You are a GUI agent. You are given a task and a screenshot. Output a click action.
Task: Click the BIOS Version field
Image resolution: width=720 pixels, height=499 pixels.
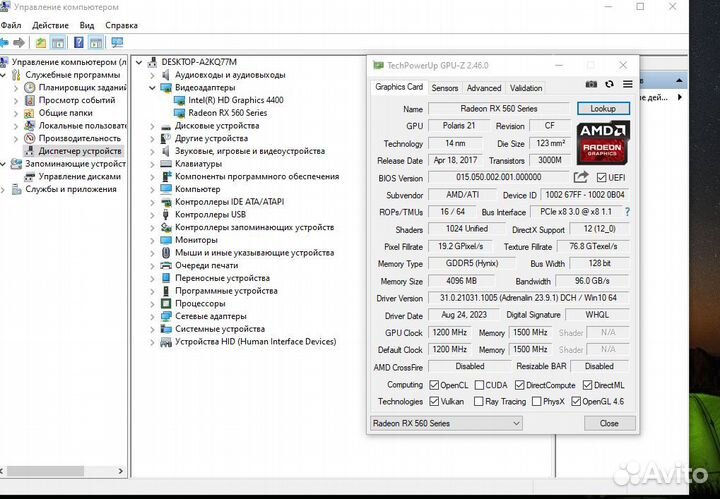click(499, 177)
